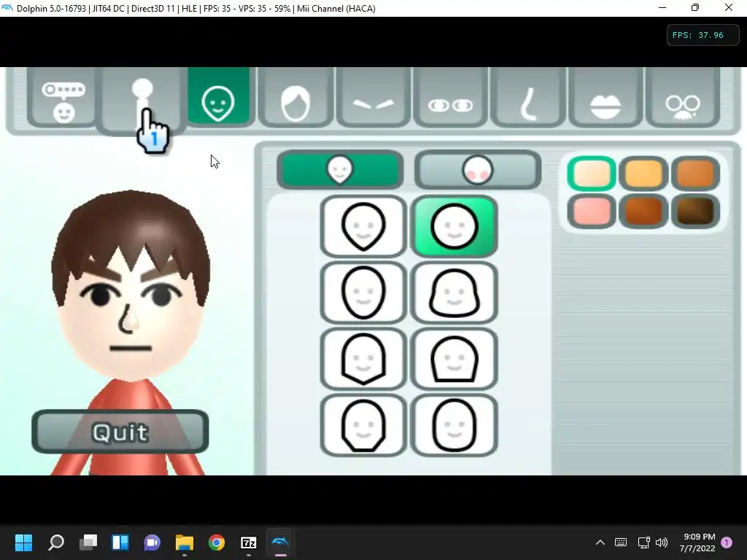747x560 pixels.
Task: Choose the pointed-chin heart face shape
Action: pyautogui.click(x=363, y=227)
